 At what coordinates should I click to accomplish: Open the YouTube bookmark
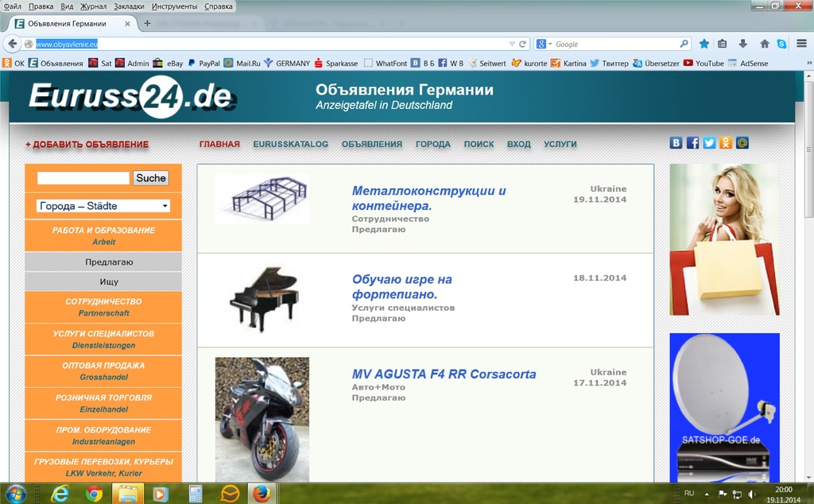click(x=704, y=64)
